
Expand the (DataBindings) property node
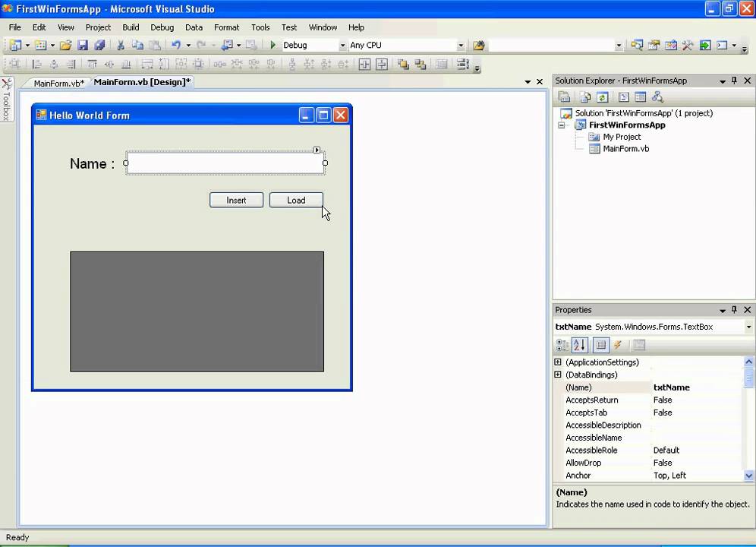coord(558,374)
